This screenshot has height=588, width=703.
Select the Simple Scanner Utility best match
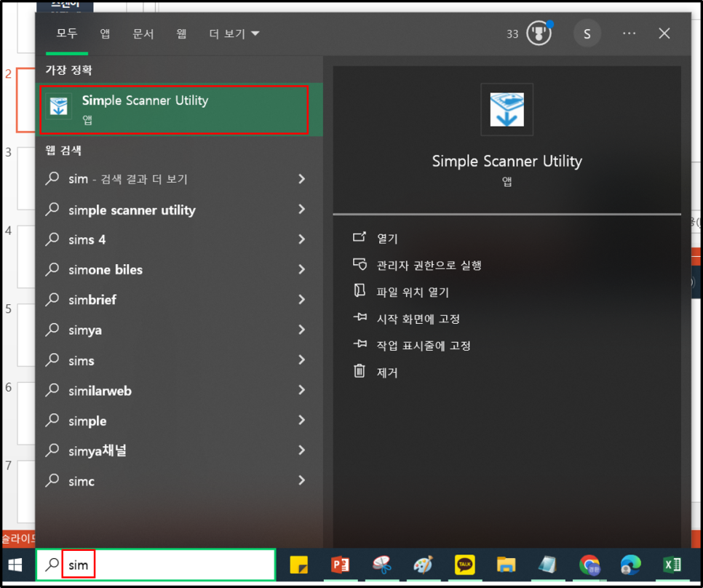(x=174, y=109)
